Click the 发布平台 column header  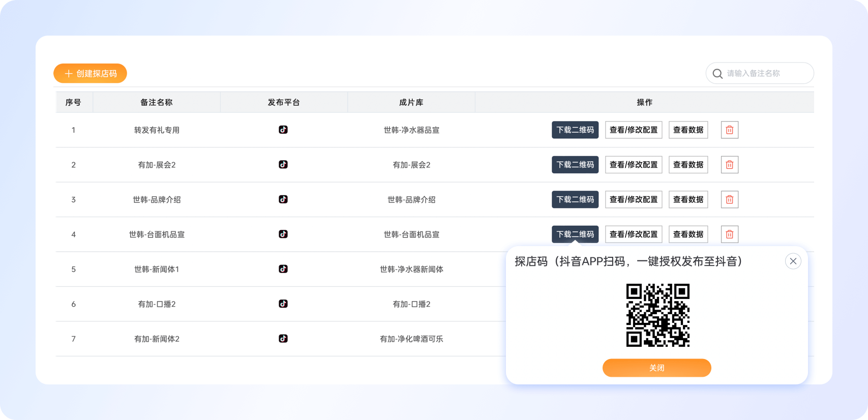284,102
